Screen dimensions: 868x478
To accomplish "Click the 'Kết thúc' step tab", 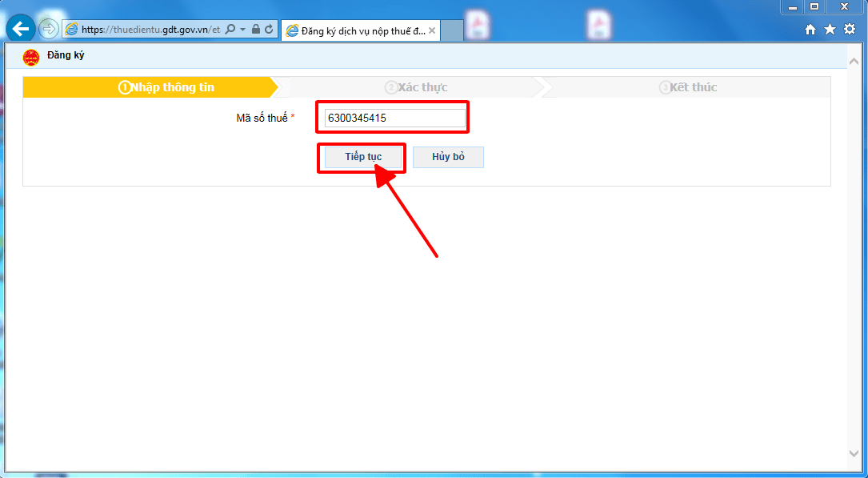I will click(x=688, y=87).
